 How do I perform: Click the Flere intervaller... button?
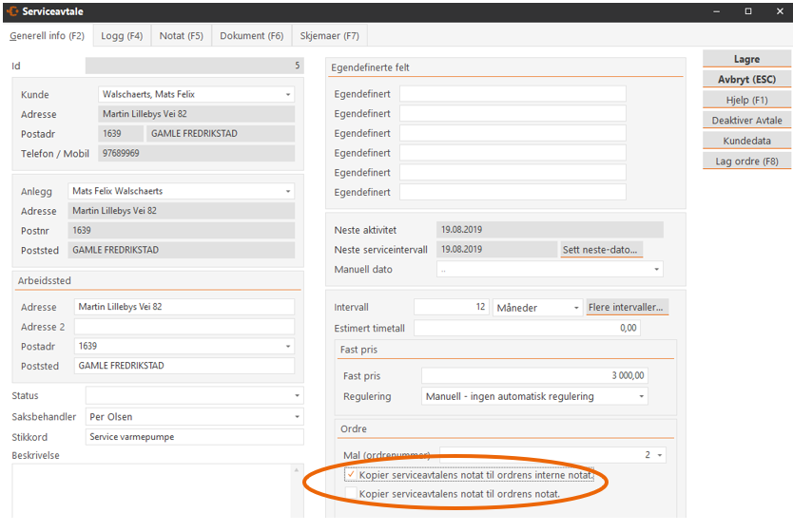click(x=627, y=307)
